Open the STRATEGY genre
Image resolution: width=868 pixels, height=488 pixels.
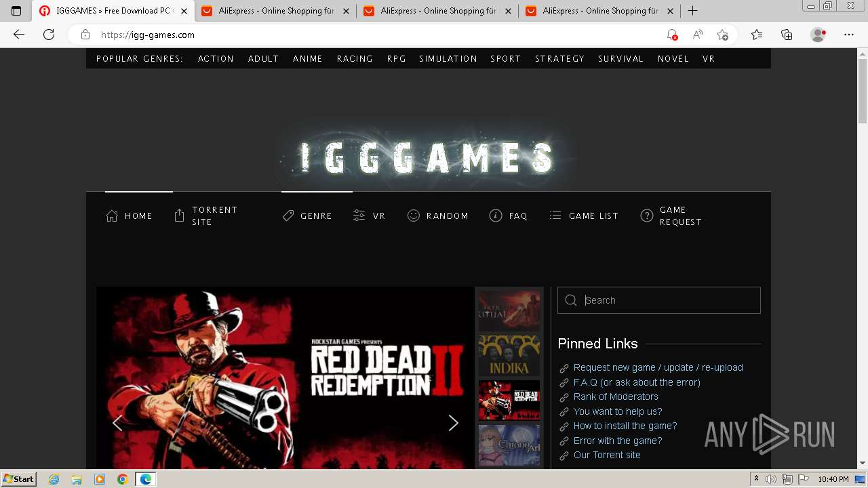[x=559, y=59]
